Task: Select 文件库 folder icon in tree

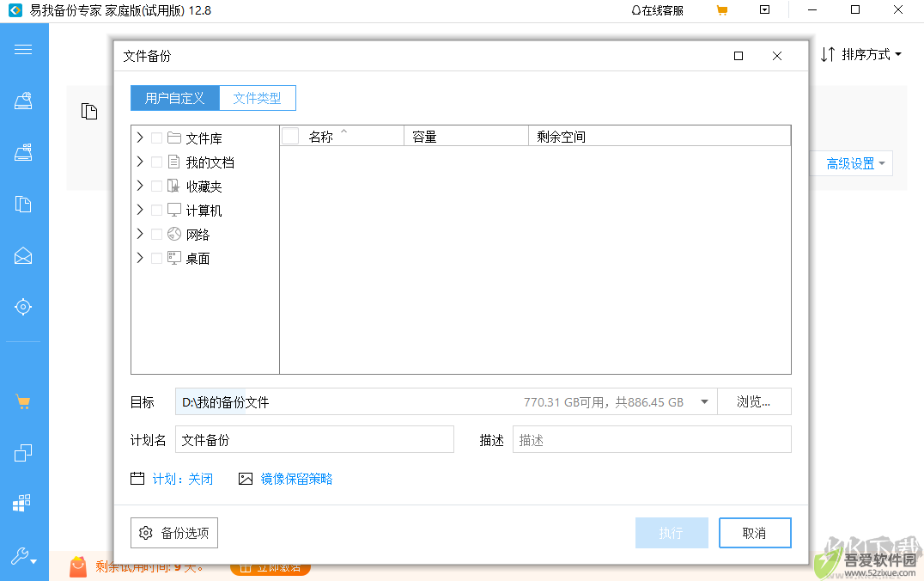Action: (x=173, y=138)
